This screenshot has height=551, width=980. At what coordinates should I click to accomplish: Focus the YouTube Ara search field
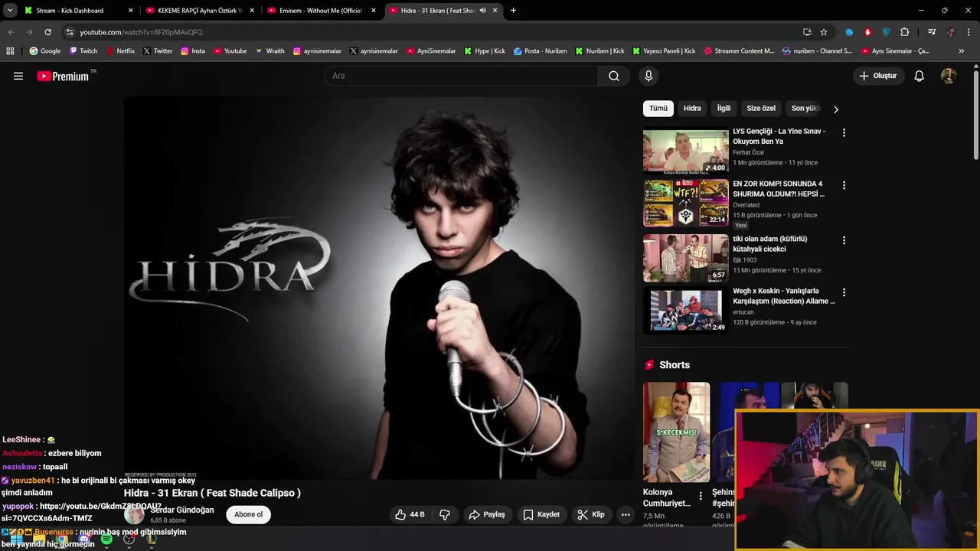[x=462, y=76]
